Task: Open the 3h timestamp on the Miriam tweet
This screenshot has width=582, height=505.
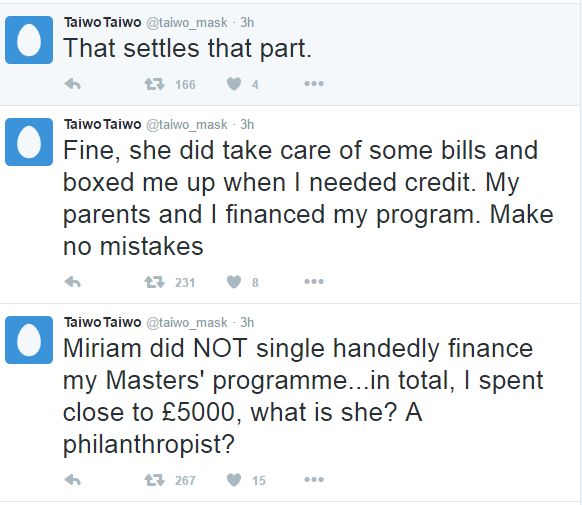Action: (x=247, y=322)
